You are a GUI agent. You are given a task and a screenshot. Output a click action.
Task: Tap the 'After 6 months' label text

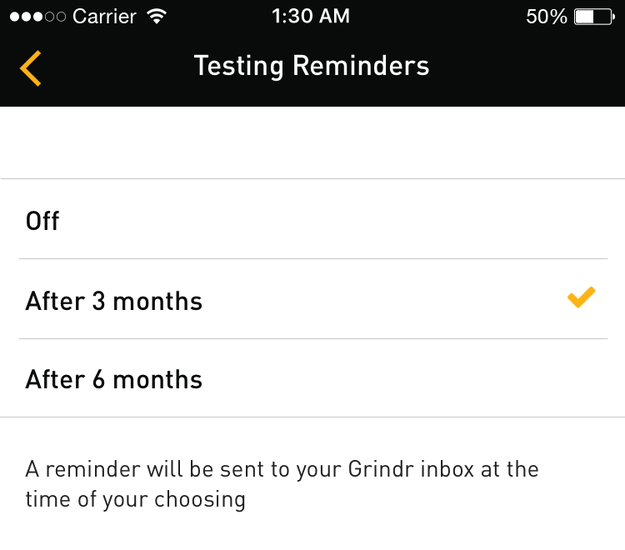pyautogui.click(x=114, y=379)
